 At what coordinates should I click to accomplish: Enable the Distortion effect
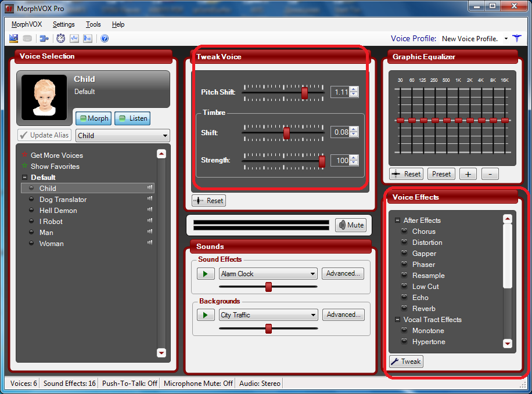pyautogui.click(x=404, y=242)
